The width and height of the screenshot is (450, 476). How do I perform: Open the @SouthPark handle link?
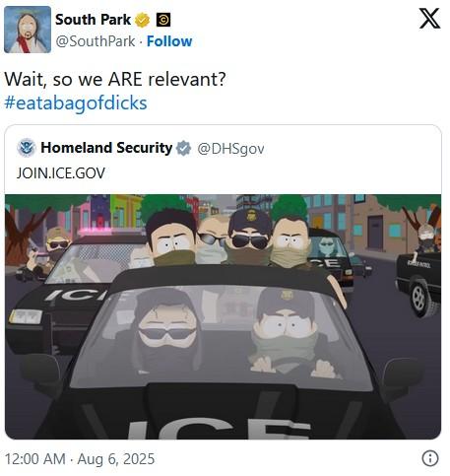(96, 41)
